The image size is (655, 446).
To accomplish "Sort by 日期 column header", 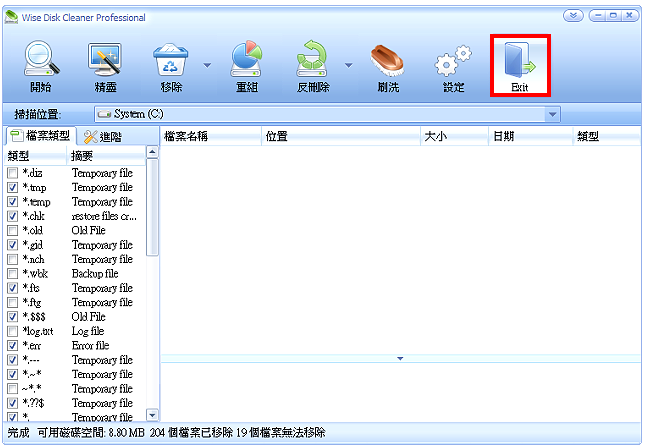I will click(x=531, y=136).
